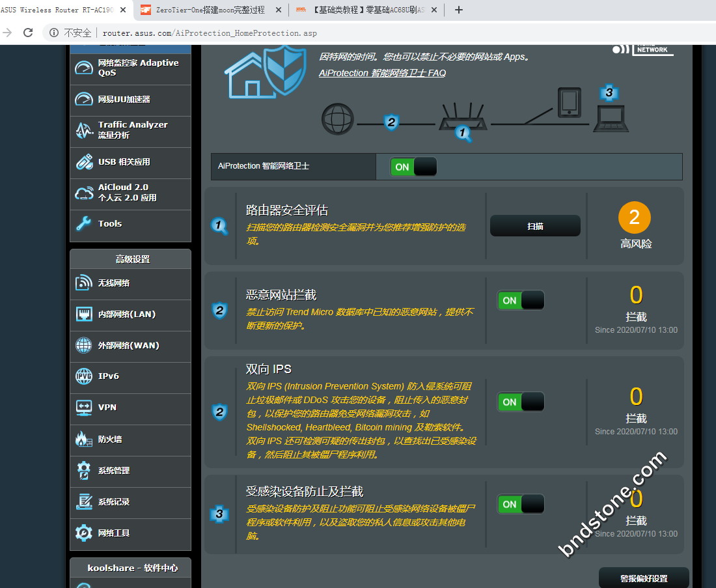
Task: Click the 无线网络 wireless signal icon
Action: click(x=84, y=283)
